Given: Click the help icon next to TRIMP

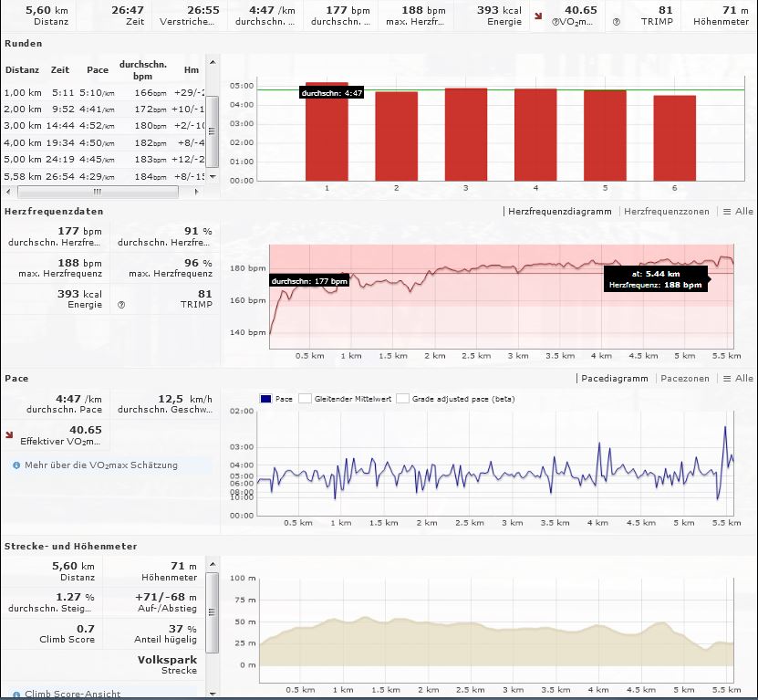Looking at the screenshot, I should click(617, 20).
